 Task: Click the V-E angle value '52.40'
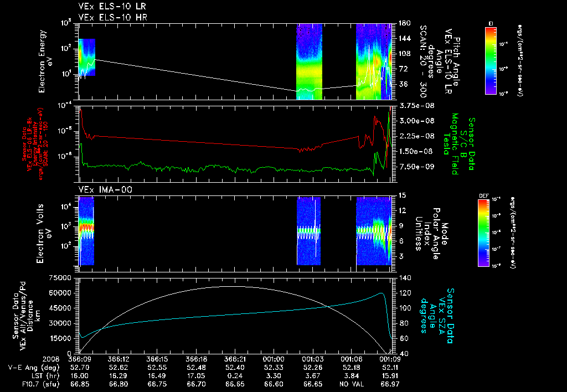235,368
